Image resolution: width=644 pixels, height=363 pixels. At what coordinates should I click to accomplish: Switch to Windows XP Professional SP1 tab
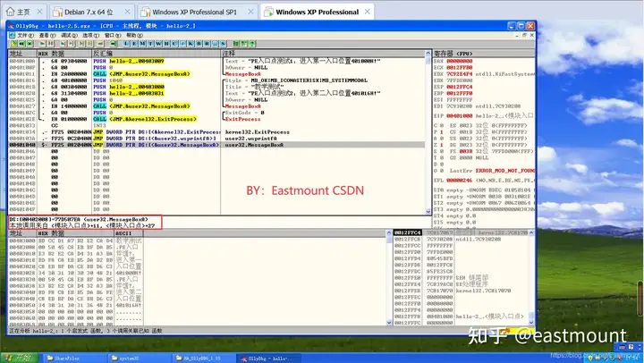coord(195,12)
